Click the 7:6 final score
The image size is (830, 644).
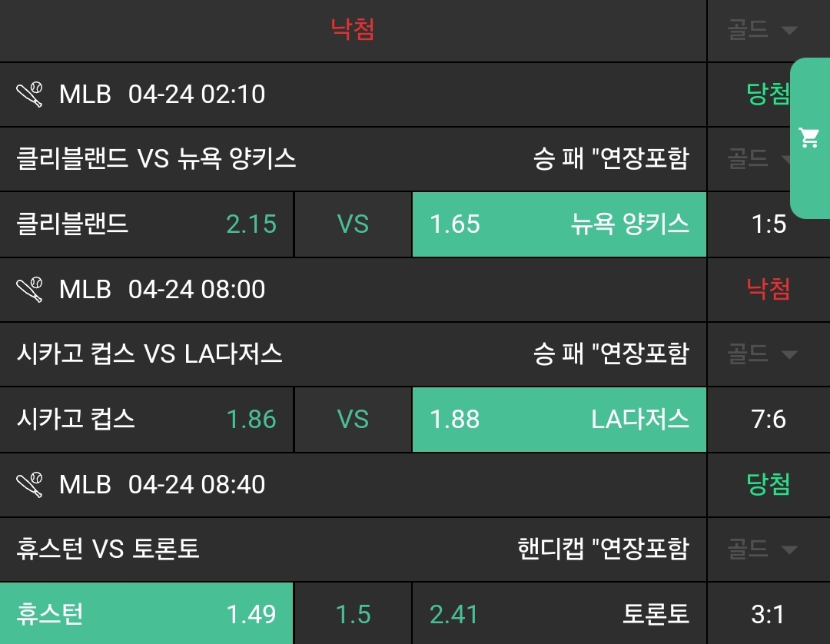[x=769, y=420]
